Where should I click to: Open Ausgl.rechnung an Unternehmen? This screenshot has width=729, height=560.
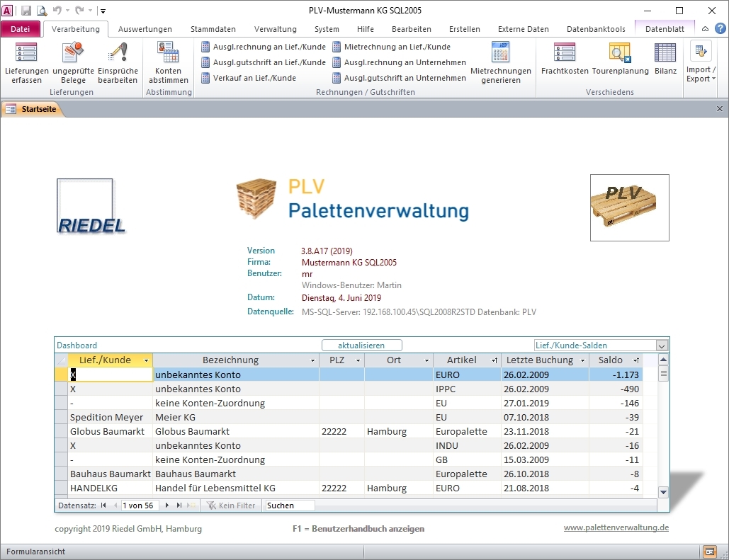click(x=400, y=62)
